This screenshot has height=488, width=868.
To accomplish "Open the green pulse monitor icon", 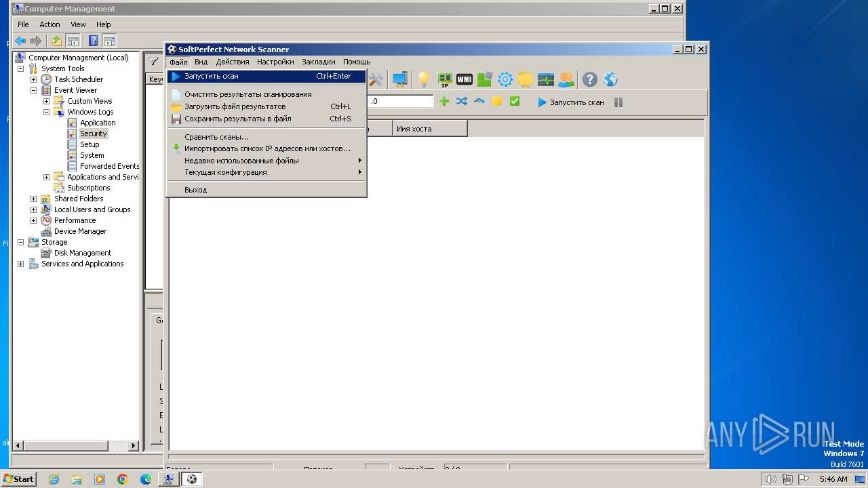I will [546, 79].
